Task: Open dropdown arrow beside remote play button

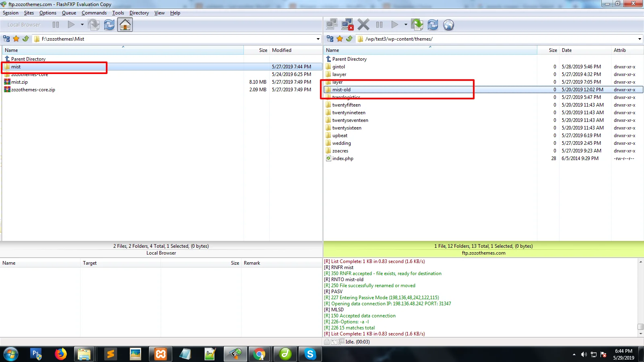Action: coord(406,25)
